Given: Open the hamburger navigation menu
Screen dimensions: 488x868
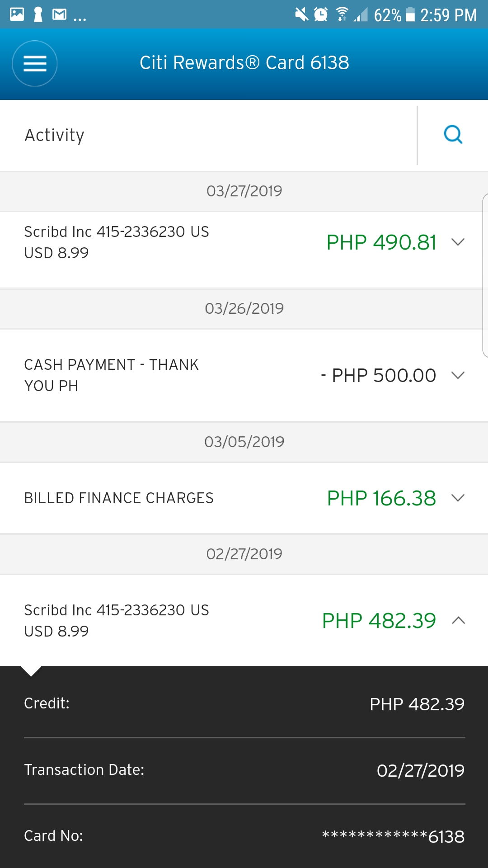Looking at the screenshot, I should (35, 63).
